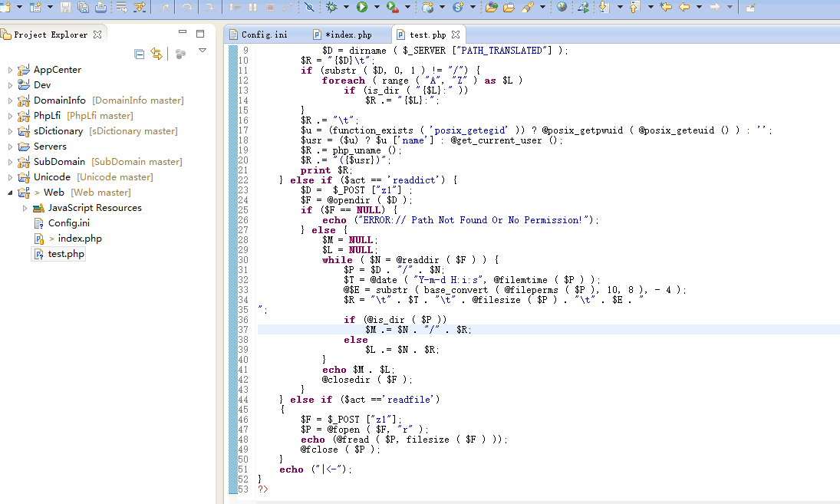840x504 pixels.
Task: Expand the DomainInfo project
Action: click(x=10, y=100)
